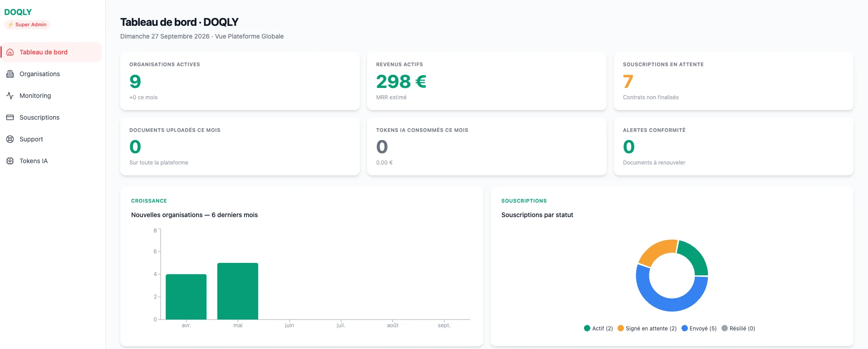
Task: Click 'Nouvelles organisations — 6 derniers mois' title
Action: [x=194, y=215]
